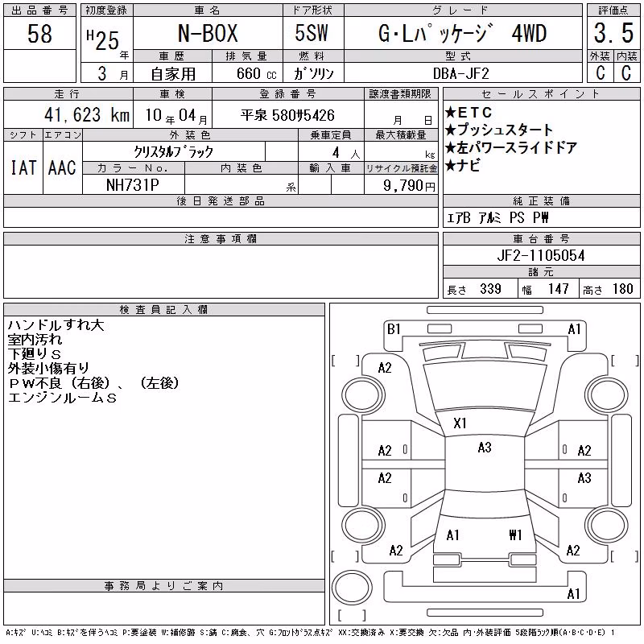Click the ★ナビ sales point
Image resolution: width=644 pixels, height=644 pixels.
[x=462, y=166]
